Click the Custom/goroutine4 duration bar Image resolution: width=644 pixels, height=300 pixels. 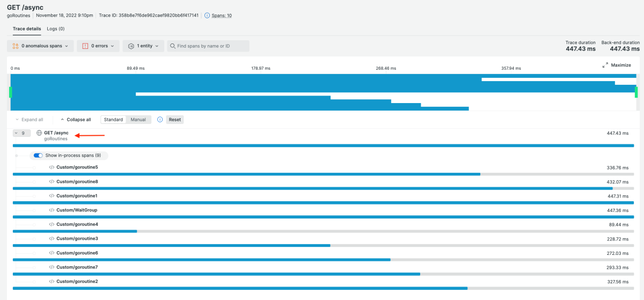coord(75,231)
